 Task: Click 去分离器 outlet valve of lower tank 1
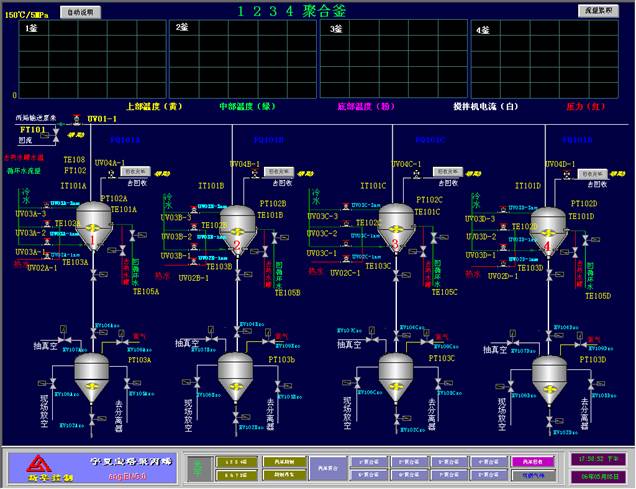127,382
